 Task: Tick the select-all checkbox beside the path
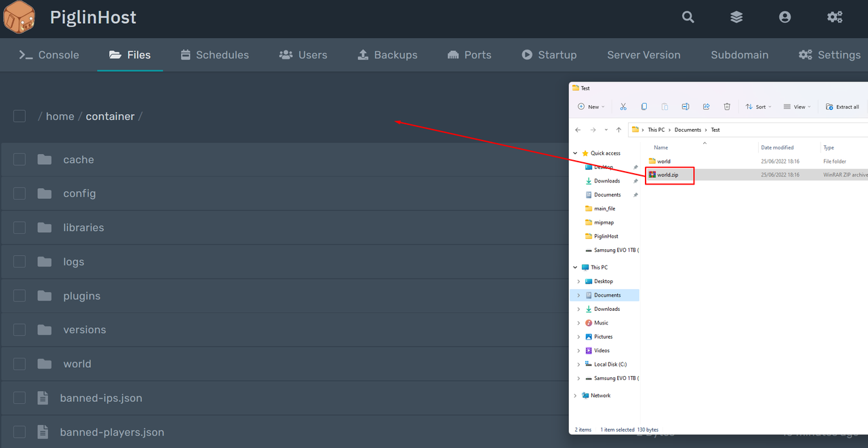point(20,116)
